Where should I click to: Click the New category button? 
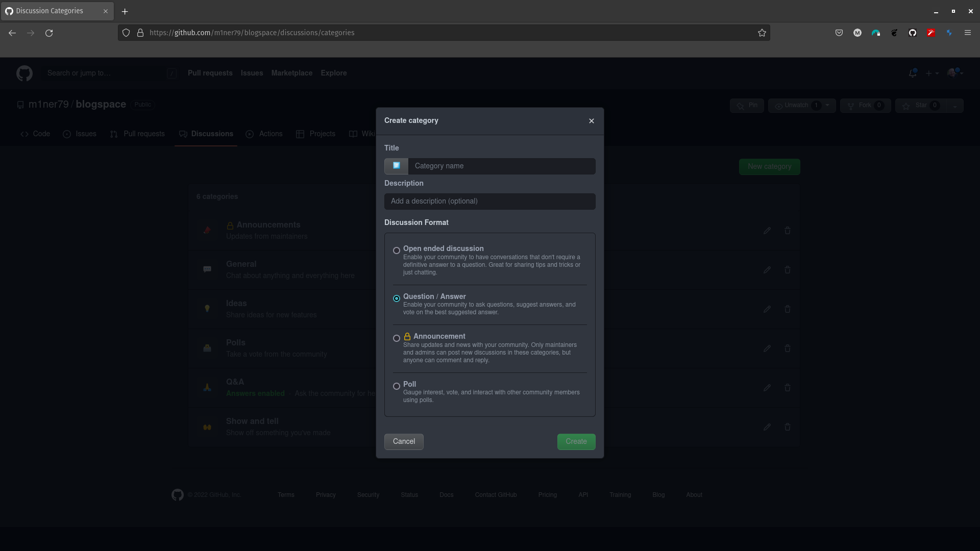pyautogui.click(x=769, y=166)
